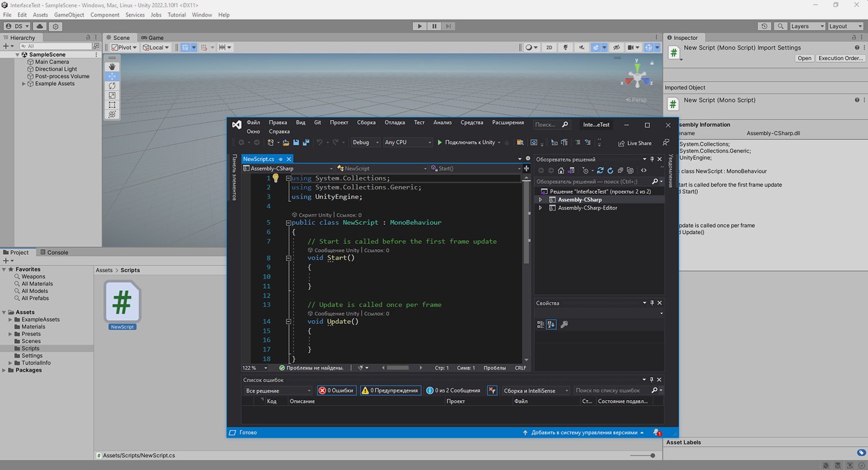Screen dimensions: 868x470
Task: Select the Hand tool in Scene view
Action: [112, 66]
